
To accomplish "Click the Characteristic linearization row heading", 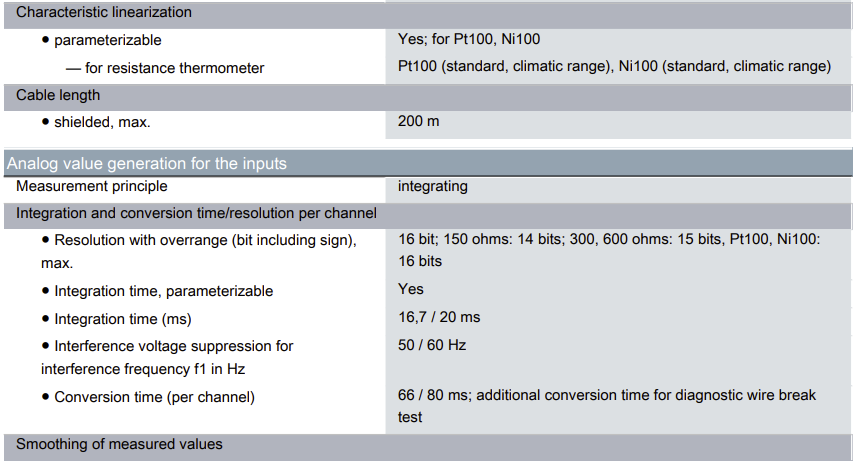I will (104, 13).
